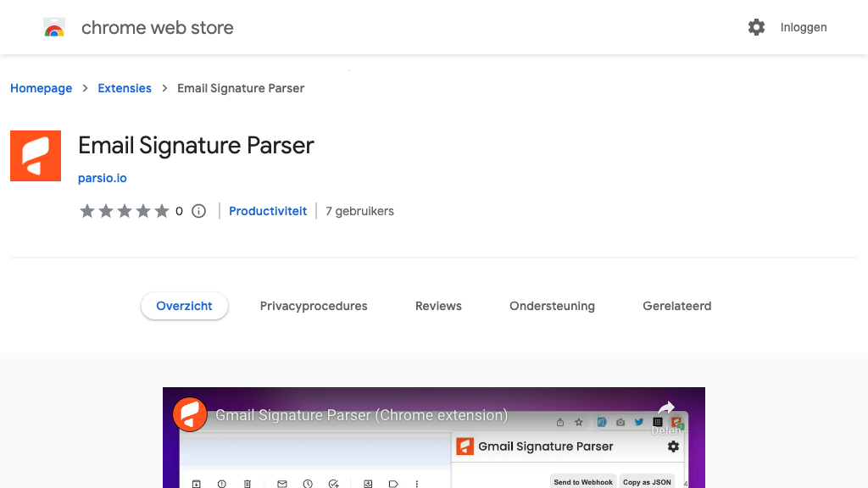Click the Chrome Web Store logo
868x488 pixels.
54,26
